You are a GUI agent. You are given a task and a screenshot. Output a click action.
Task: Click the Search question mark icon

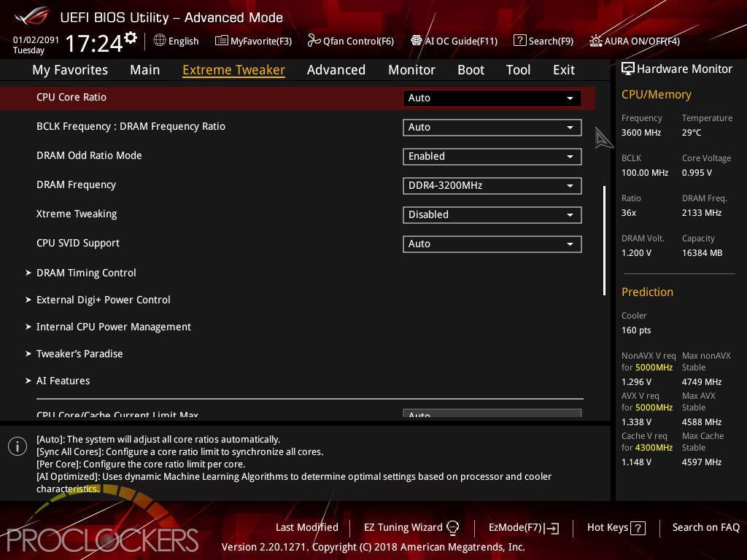coord(519,41)
